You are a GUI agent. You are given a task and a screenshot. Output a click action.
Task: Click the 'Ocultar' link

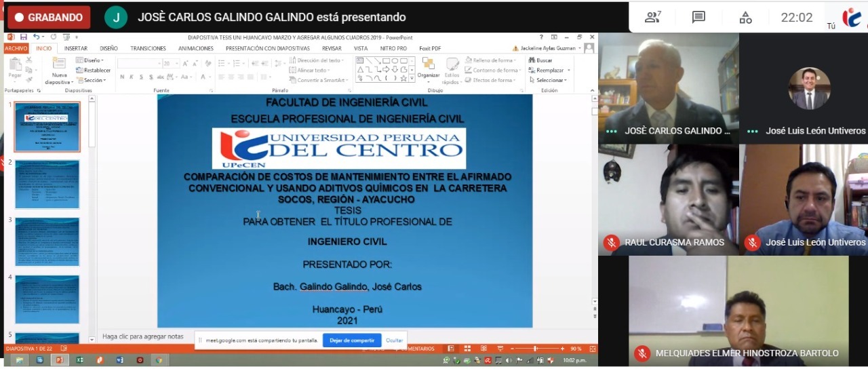pyautogui.click(x=394, y=340)
